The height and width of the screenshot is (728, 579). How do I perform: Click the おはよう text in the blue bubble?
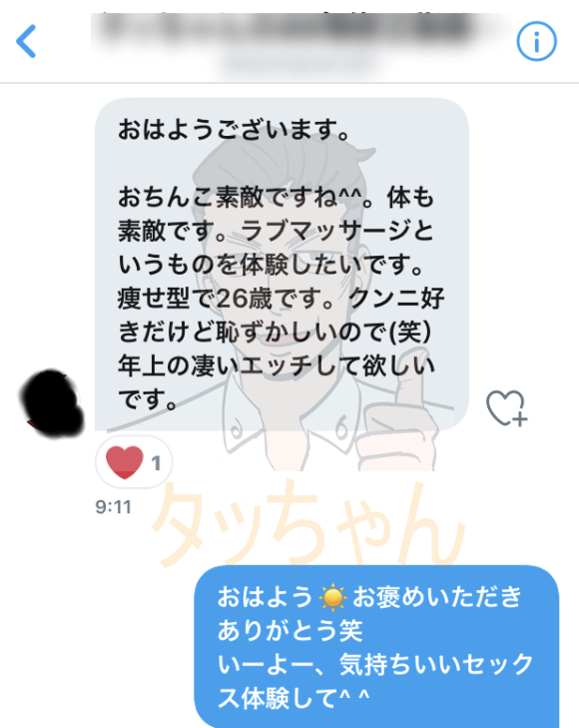click(x=265, y=597)
